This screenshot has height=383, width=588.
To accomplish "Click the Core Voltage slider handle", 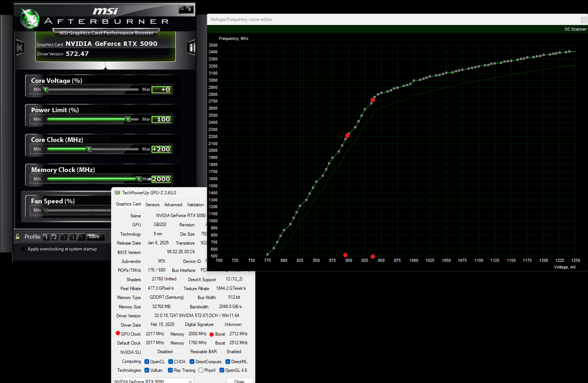I will (x=46, y=90).
